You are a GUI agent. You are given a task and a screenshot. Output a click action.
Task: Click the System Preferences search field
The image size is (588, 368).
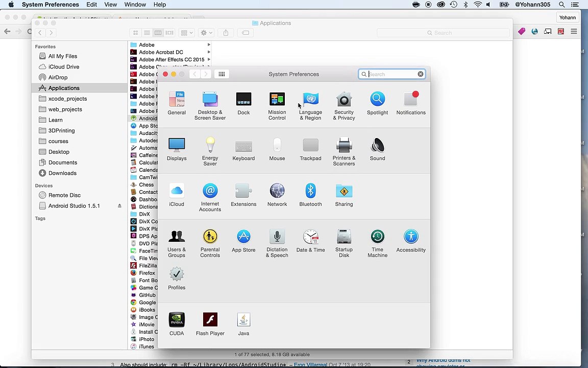(392, 74)
